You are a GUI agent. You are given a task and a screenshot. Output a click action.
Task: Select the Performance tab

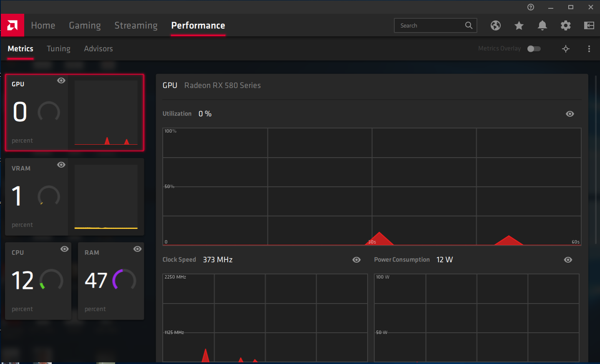198,25
